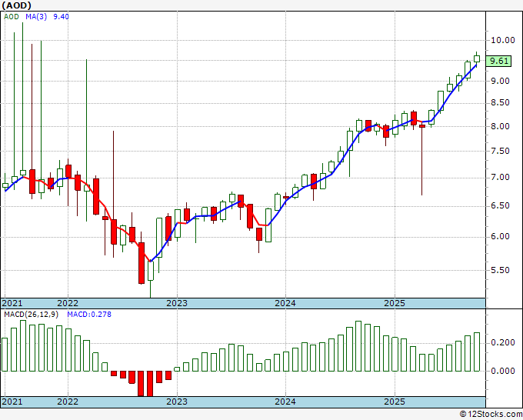This screenshot has height=420, width=523.
Task: Click the 6.00 price axis label
Action: [x=501, y=236]
